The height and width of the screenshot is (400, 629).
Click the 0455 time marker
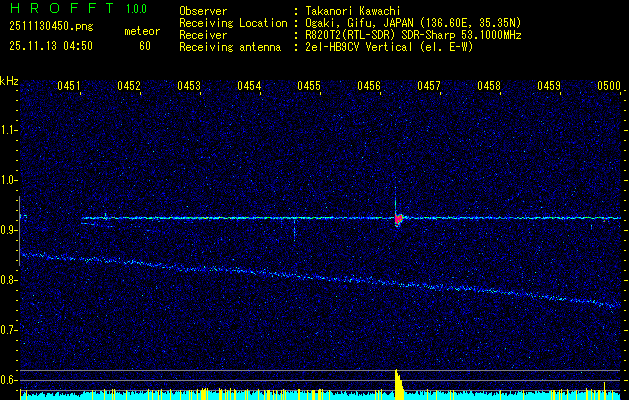tap(309, 87)
